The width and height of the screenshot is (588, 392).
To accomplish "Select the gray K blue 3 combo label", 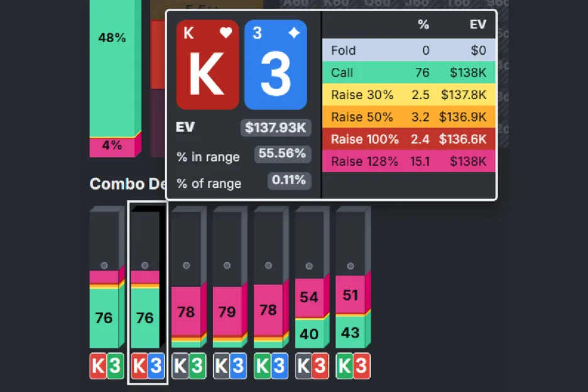I will [229, 366].
